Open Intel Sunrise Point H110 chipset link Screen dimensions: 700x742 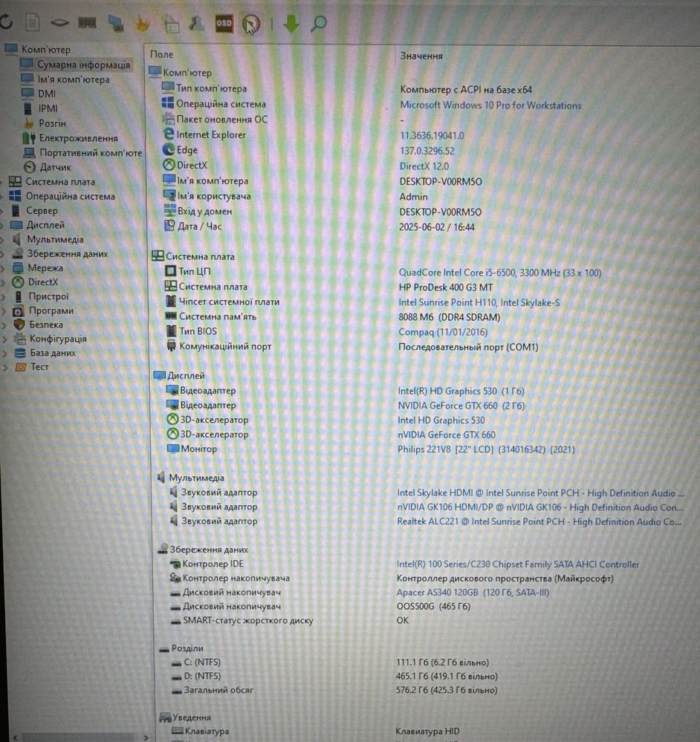click(x=479, y=302)
